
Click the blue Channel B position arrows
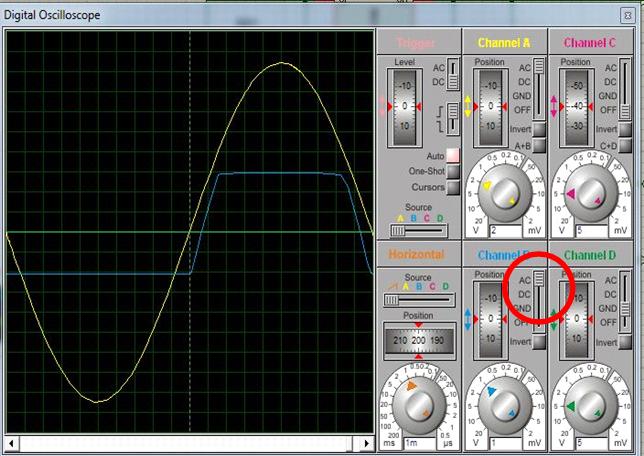click(468, 319)
